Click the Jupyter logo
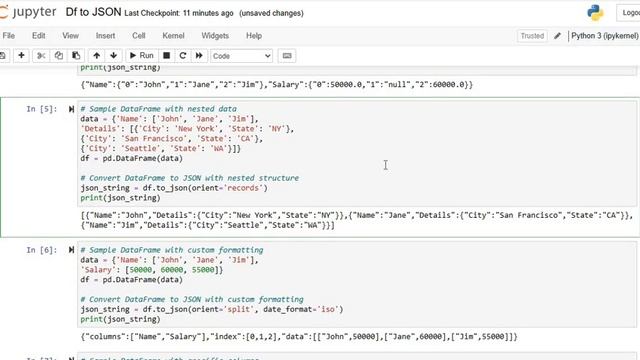The width and height of the screenshot is (640, 360). pyautogui.click(x=27, y=12)
